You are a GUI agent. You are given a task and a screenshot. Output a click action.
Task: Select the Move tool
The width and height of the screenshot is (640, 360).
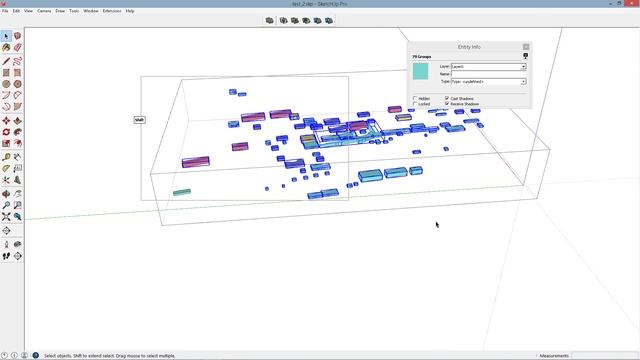click(x=6, y=121)
